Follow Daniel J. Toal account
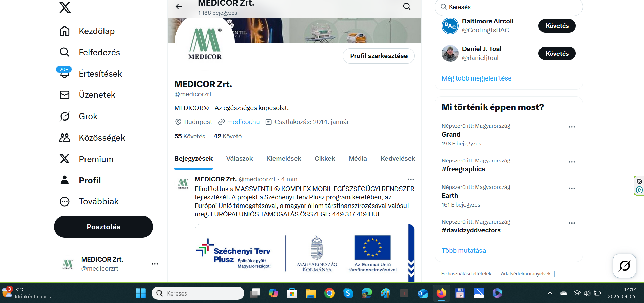Viewport: 644px width, 303px height. pyautogui.click(x=557, y=54)
